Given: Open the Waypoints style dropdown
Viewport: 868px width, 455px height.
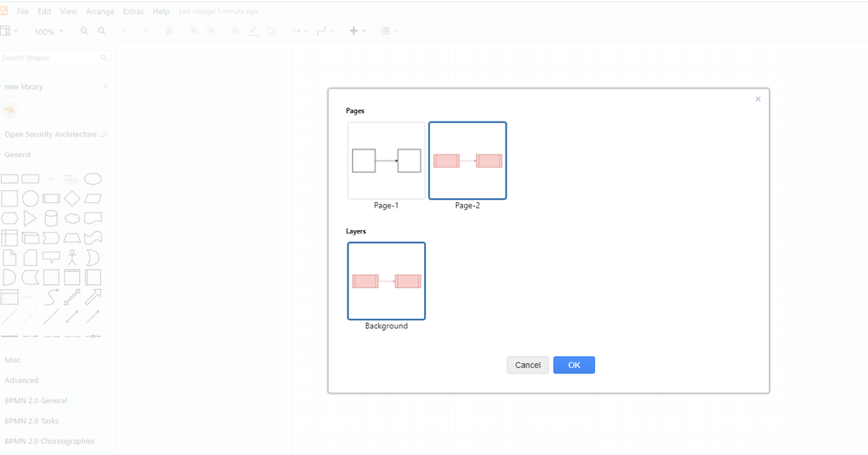Looking at the screenshot, I should pyautogui.click(x=324, y=31).
